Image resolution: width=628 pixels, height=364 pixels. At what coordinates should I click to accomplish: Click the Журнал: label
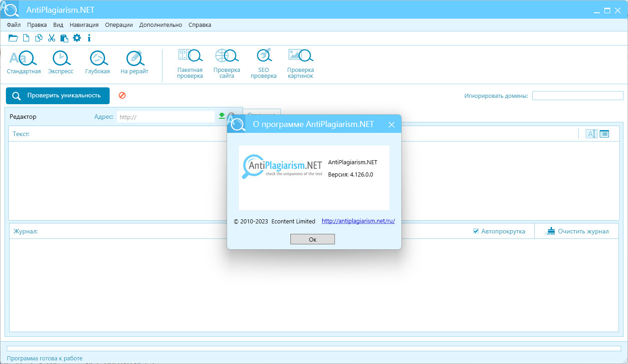tap(25, 232)
